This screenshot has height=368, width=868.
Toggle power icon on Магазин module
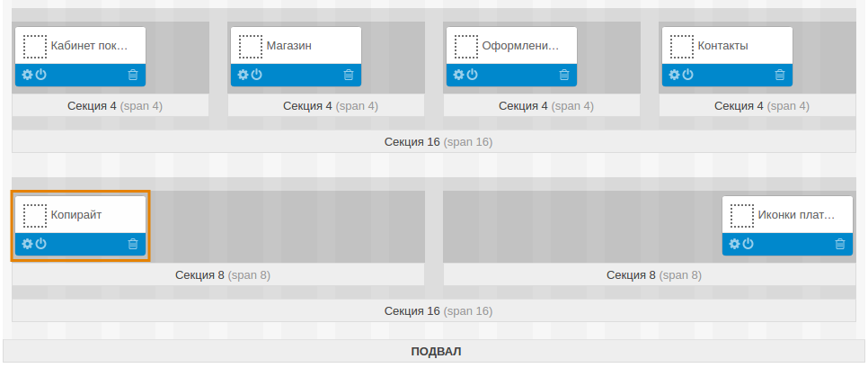257,75
